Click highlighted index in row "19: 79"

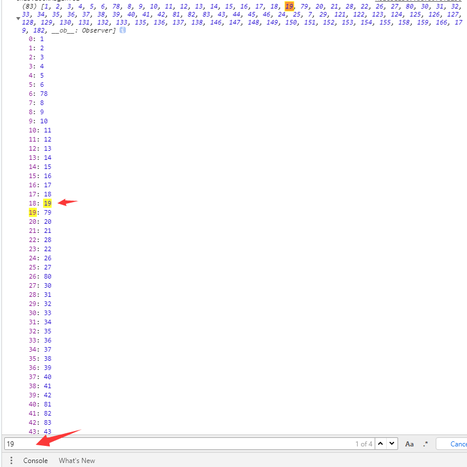coord(32,212)
